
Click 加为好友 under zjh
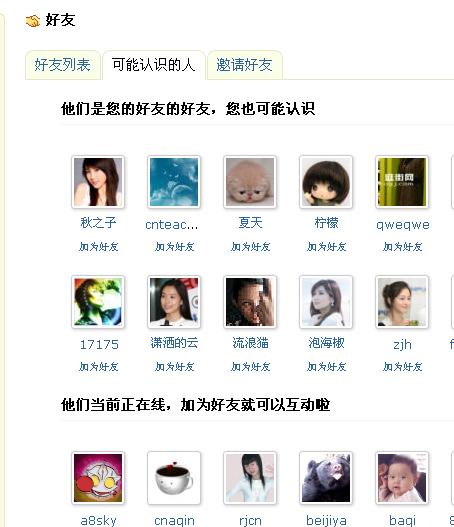coord(402,367)
